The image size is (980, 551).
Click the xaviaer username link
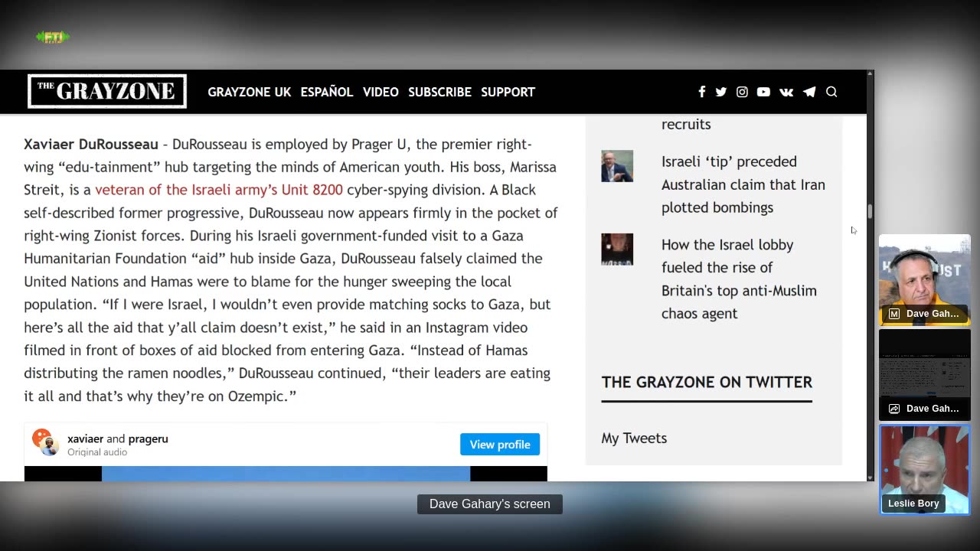(x=85, y=439)
